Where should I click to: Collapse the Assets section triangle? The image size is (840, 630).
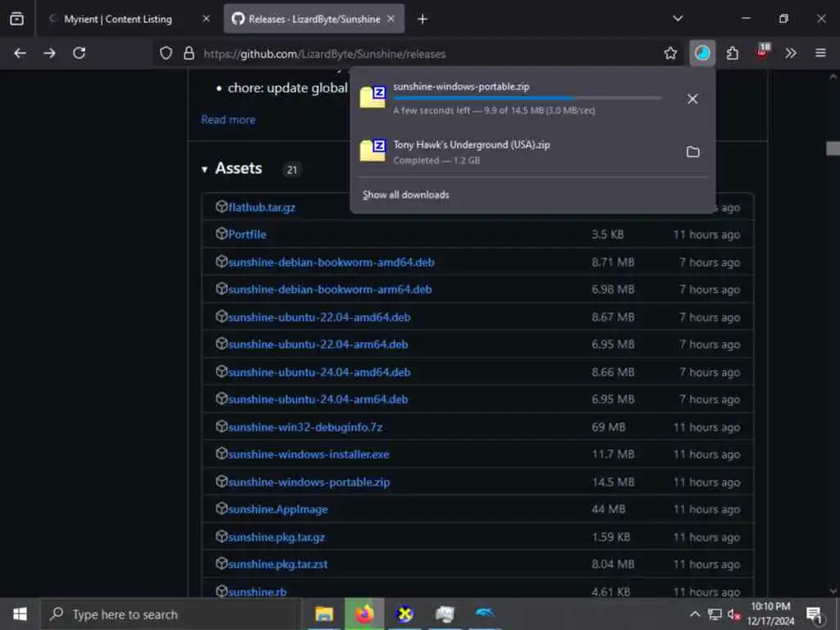204,169
